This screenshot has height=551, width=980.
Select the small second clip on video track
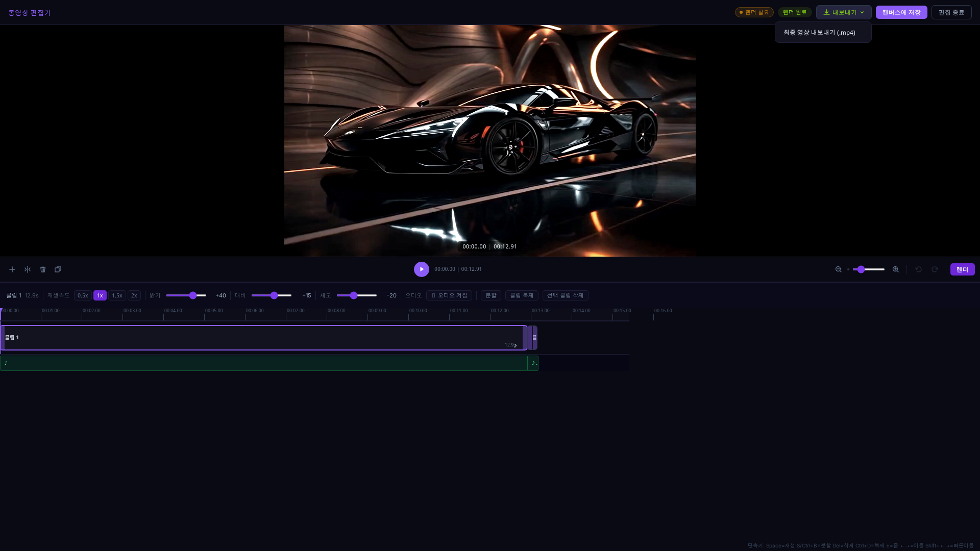click(533, 338)
